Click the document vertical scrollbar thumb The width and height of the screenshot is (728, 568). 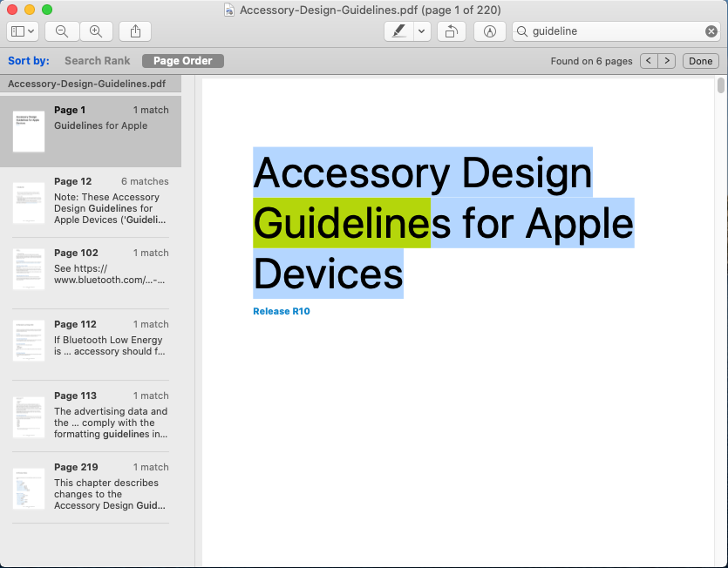coord(720,86)
